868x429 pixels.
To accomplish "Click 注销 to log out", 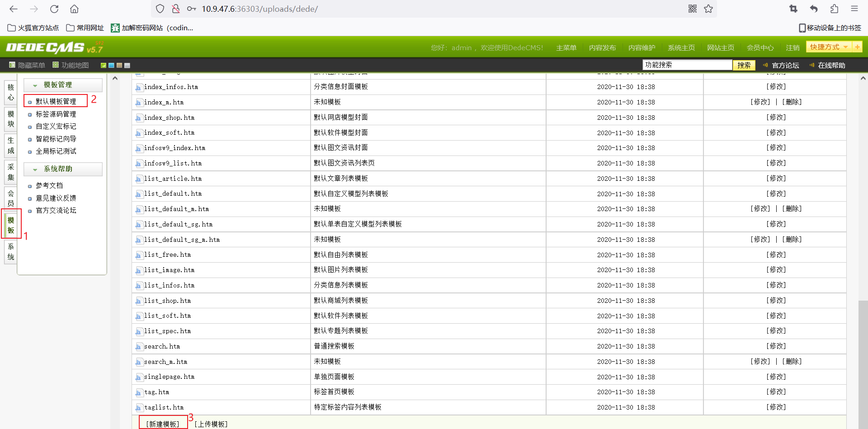I will point(793,48).
